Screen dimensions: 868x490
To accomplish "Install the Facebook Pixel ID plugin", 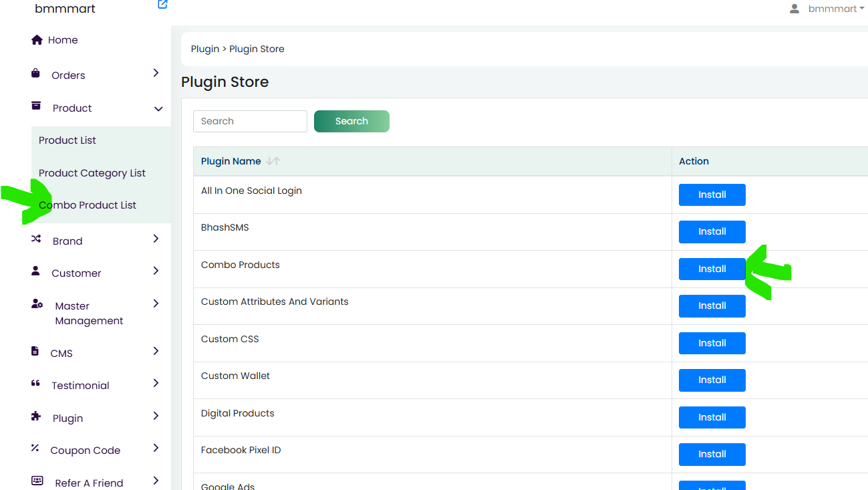I will [x=712, y=454].
